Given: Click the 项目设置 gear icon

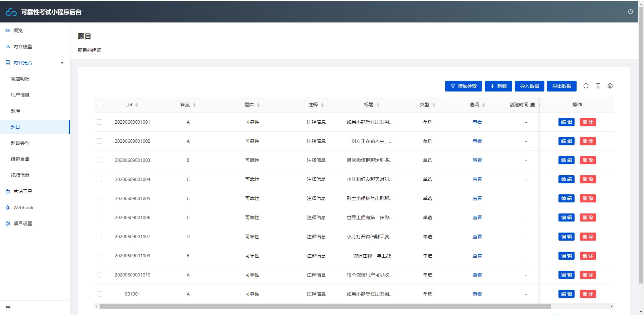Looking at the screenshot, I should (8, 224).
